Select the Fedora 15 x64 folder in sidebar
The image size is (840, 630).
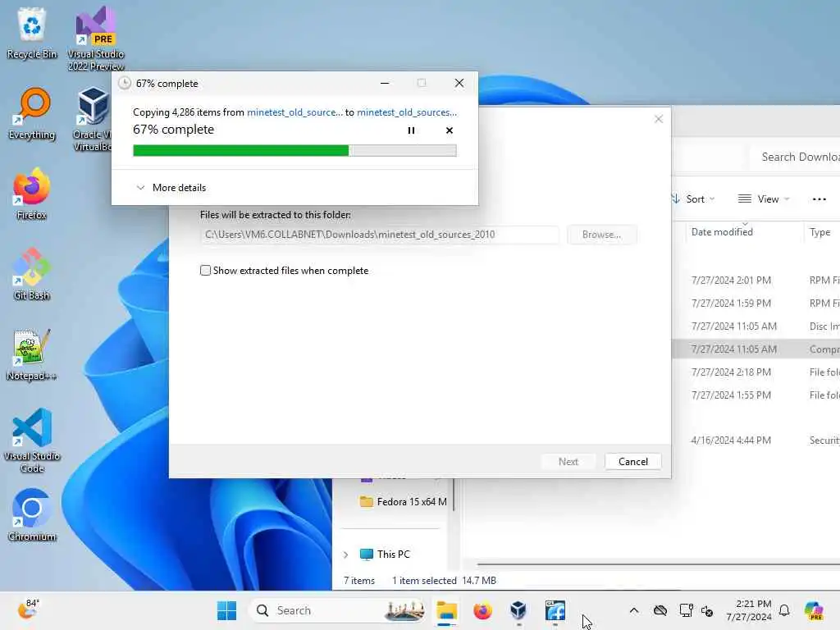403,502
